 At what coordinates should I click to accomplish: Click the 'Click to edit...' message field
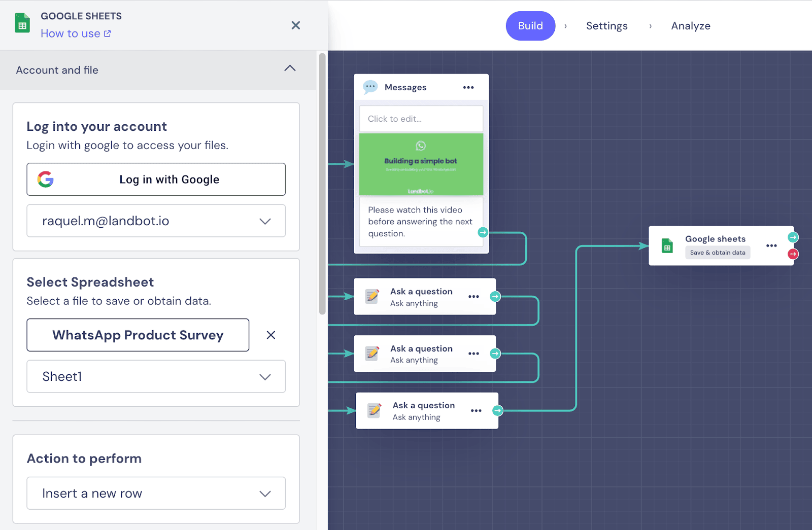click(421, 119)
